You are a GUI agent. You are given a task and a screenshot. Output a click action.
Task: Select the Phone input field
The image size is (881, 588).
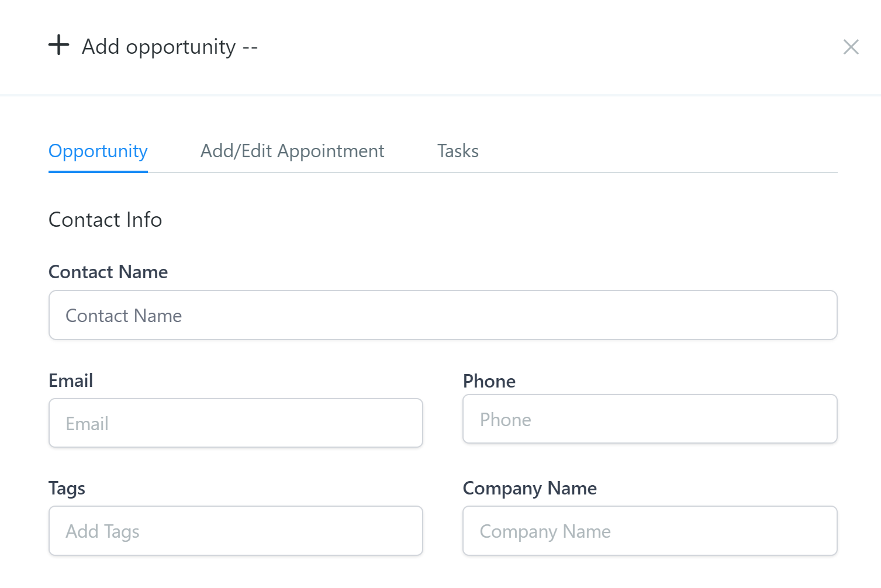(x=649, y=419)
